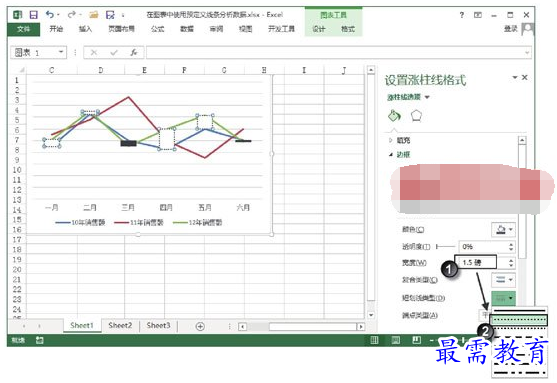
Task: Open the 颜色 border color picker
Action: 503,230
